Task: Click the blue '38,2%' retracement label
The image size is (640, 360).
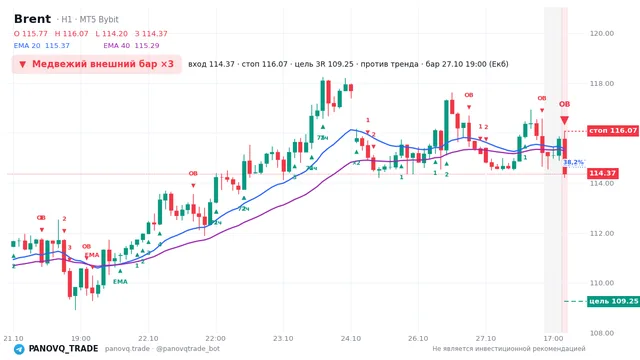Action: click(573, 162)
